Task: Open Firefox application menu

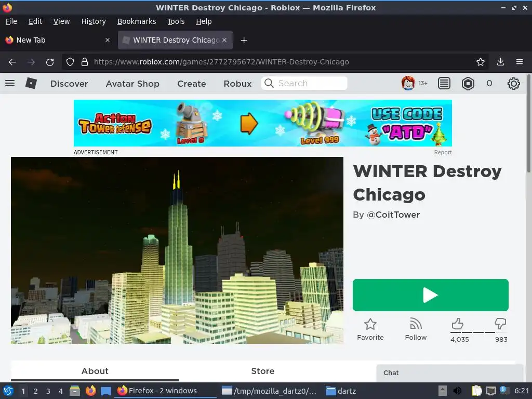Action: (519, 62)
